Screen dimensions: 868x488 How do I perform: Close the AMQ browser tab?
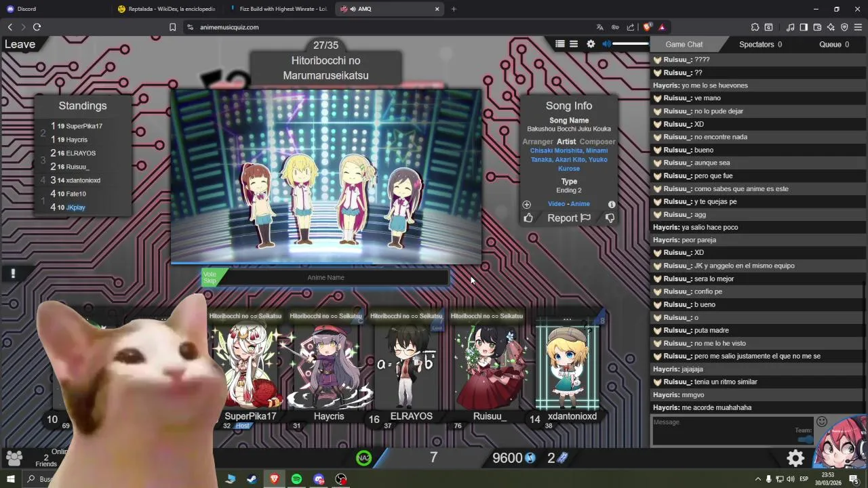tap(437, 9)
